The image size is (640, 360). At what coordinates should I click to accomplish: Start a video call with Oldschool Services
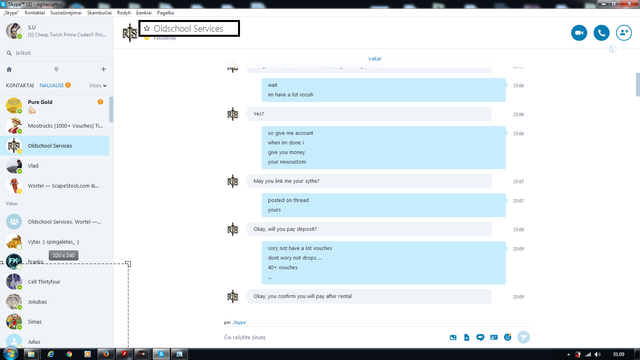[x=579, y=33]
